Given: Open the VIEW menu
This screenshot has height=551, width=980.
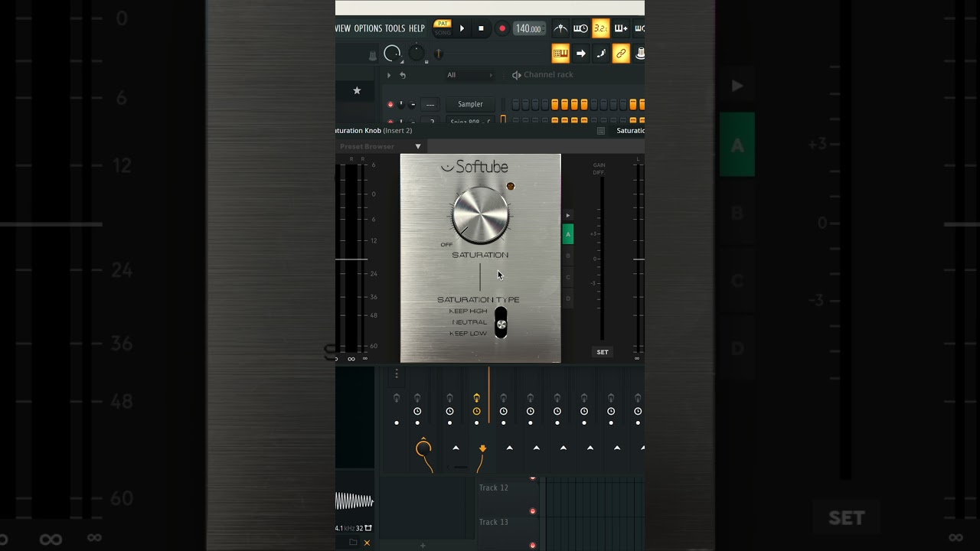Looking at the screenshot, I should click(343, 28).
